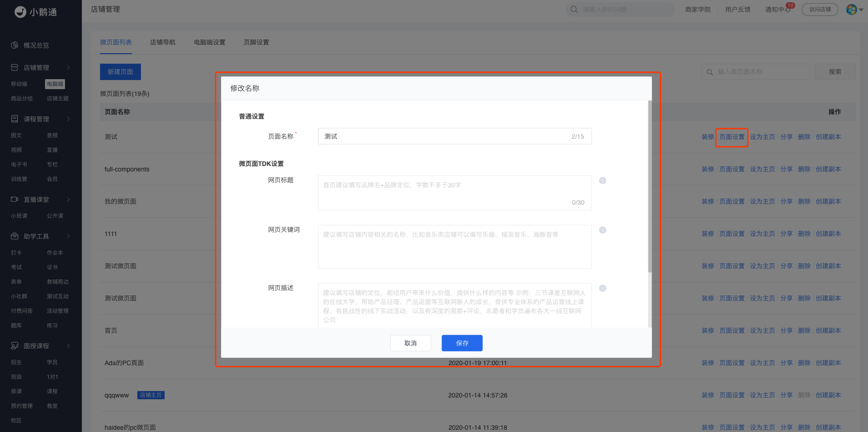The width and height of the screenshot is (868, 432).
Task: Open 商品分组 in the sidebar
Action: (22, 99)
